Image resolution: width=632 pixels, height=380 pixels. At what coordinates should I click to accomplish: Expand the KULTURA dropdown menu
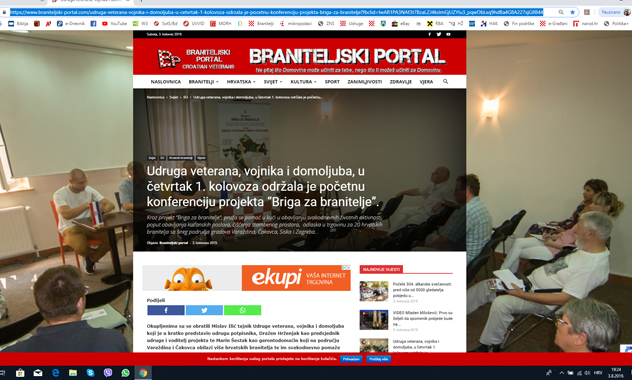(304, 82)
